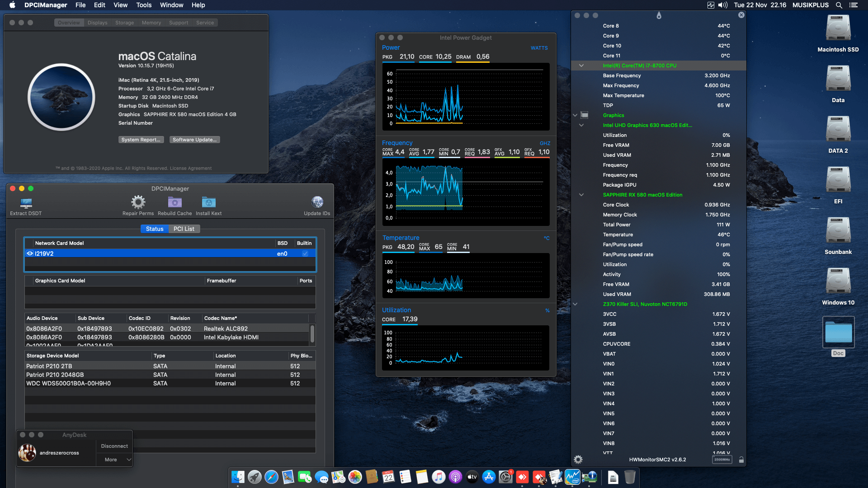Select the Repair Perms gear icon
Viewport: 868px width, 488px height.
[138, 202]
